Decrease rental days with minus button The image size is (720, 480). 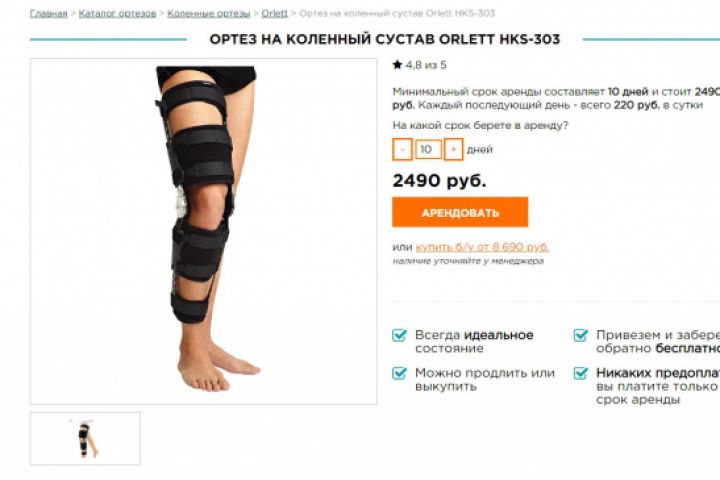[402, 149]
